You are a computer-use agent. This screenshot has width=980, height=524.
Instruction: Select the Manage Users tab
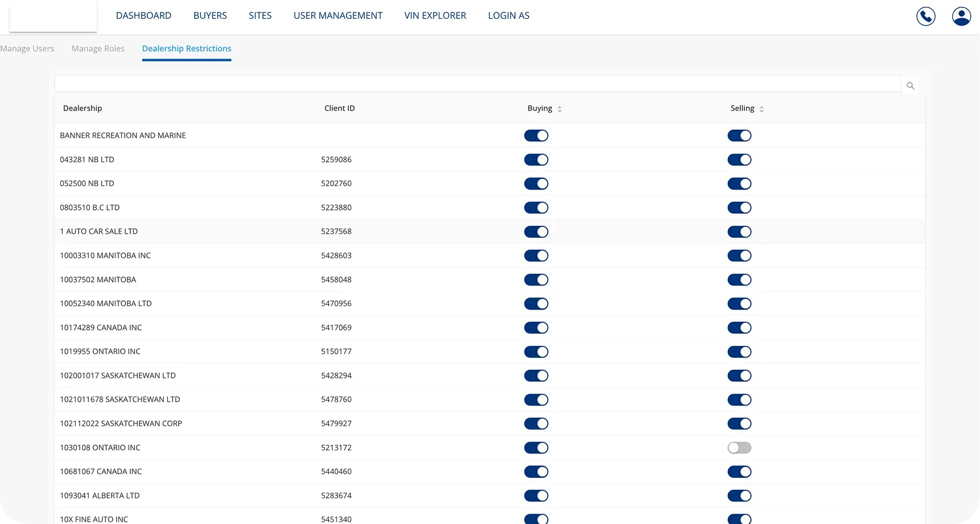point(27,49)
